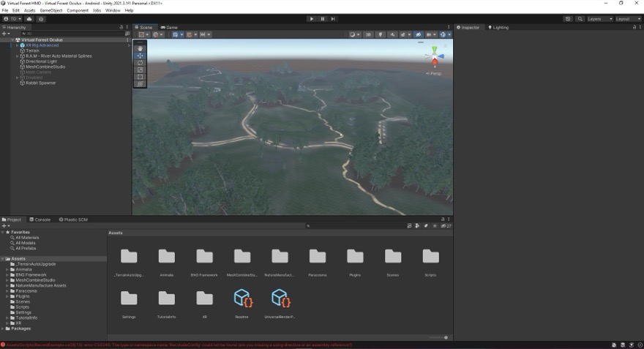Open the Hierarchy create (+) dropdown
This screenshot has width=644, height=349.
click(x=6, y=34)
